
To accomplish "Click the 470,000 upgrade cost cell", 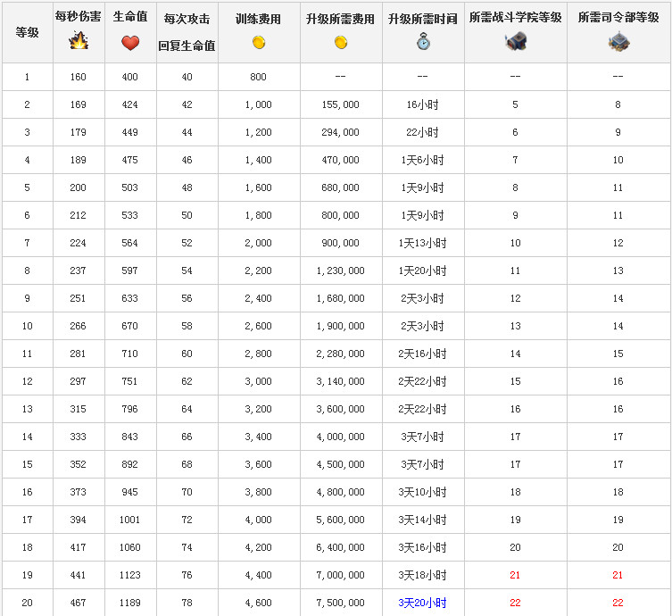I will (x=341, y=160).
